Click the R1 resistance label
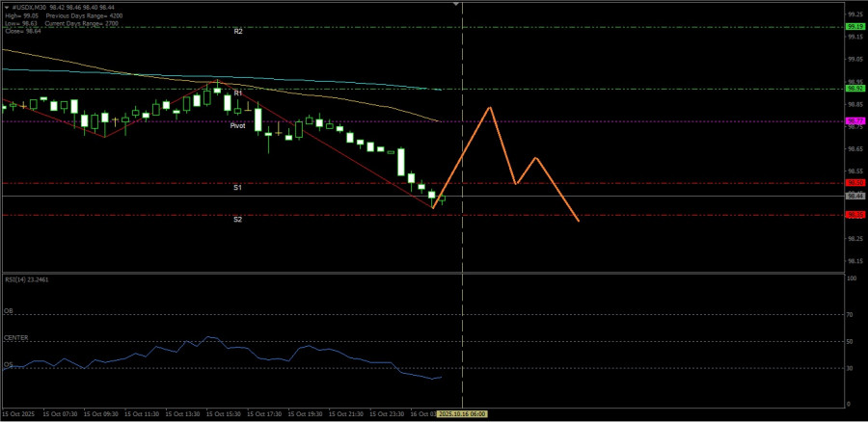This screenshot has height=422, width=868. (237, 93)
